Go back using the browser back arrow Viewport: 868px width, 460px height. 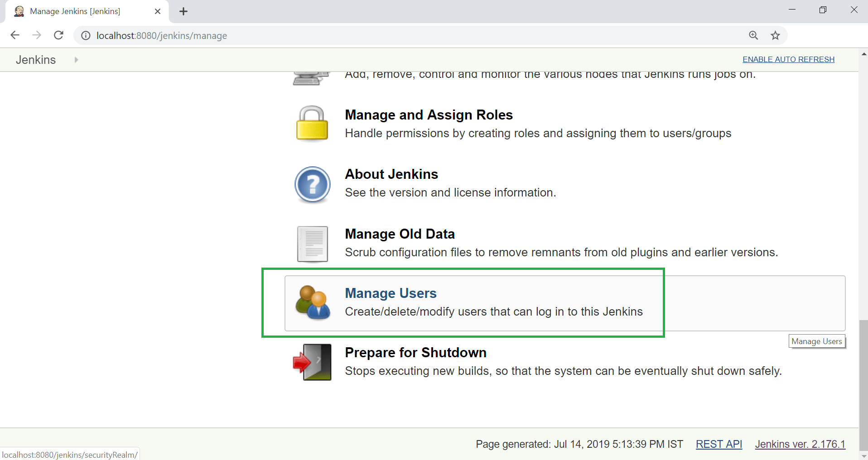click(15, 35)
